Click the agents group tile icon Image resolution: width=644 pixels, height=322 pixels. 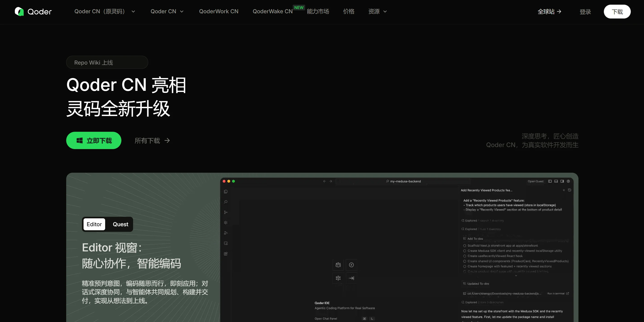coord(338,265)
